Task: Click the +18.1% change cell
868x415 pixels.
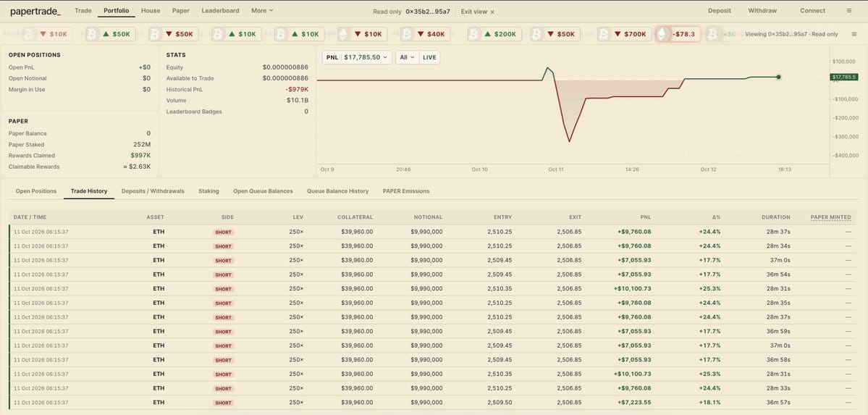Action: coord(709,403)
